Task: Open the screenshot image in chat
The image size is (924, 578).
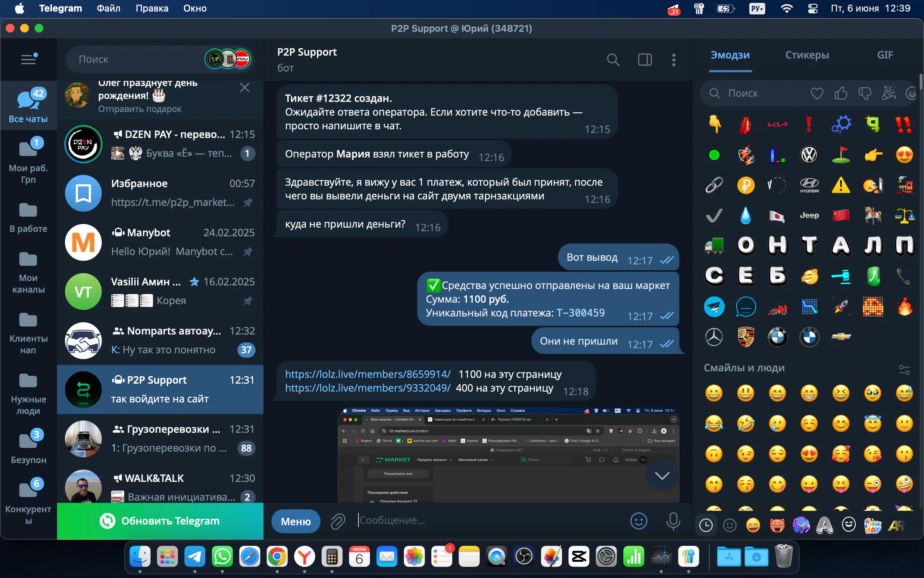Action: coord(508,455)
